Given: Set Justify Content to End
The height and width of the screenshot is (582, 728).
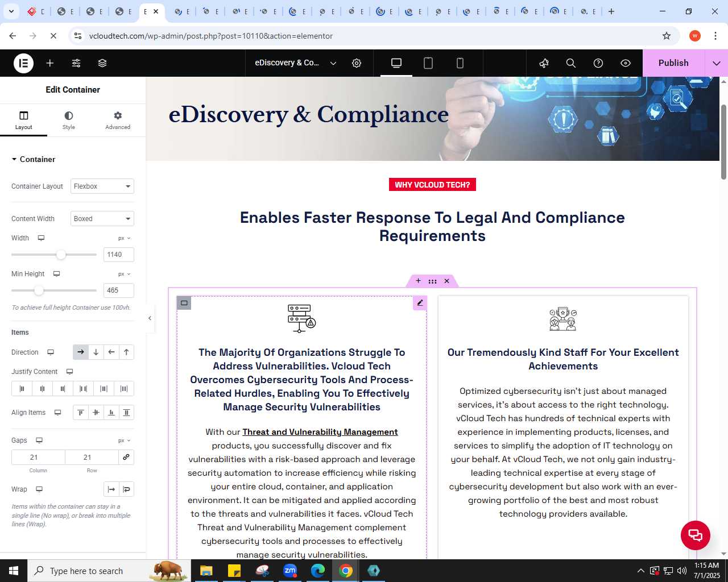Looking at the screenshot, I should point(63,389).
